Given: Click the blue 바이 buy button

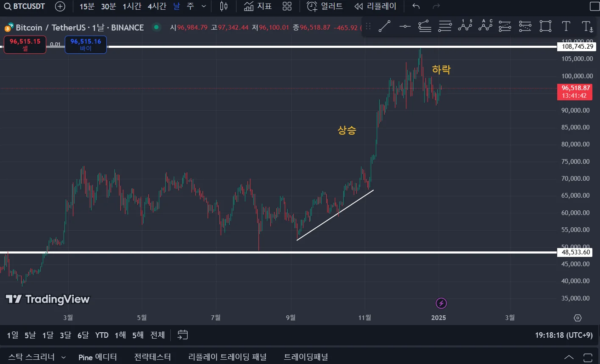Looking at the screenshot, I should click(x=86, y=45).
